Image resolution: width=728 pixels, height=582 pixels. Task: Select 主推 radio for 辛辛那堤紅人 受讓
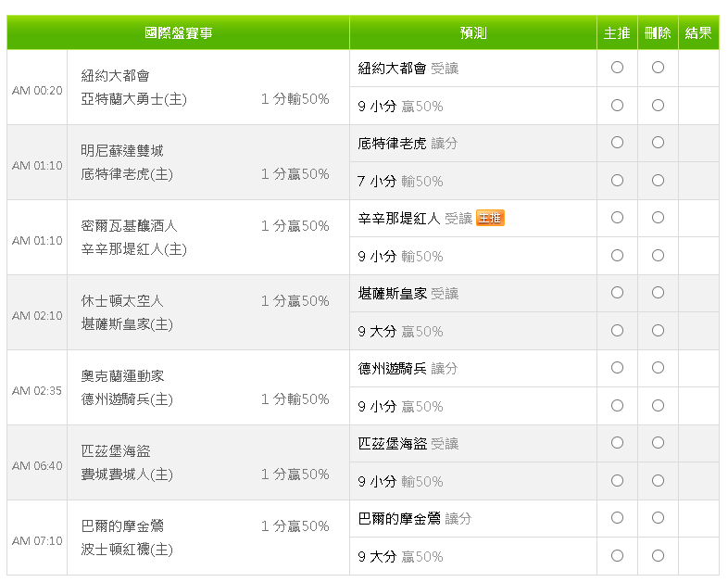pyautogui.click(x=617, y=218)
